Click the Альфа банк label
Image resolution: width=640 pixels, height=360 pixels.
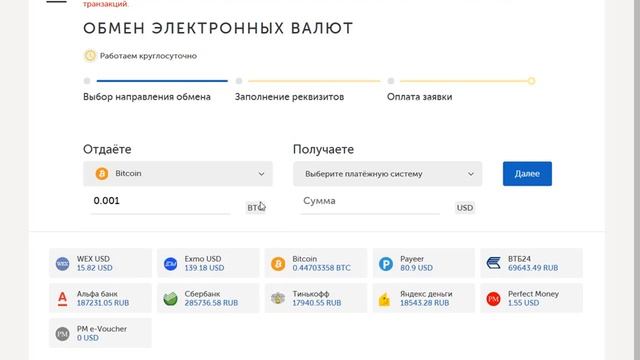pos(97,294)
